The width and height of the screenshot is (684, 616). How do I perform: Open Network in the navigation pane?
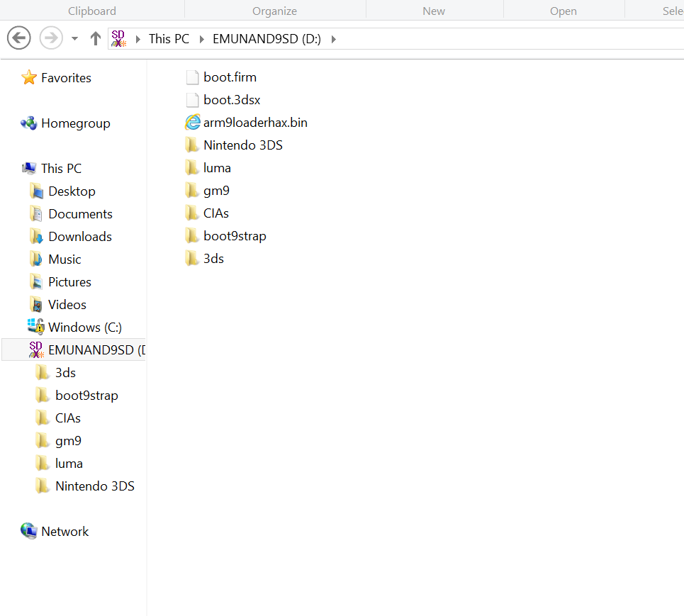coord(65,532)
